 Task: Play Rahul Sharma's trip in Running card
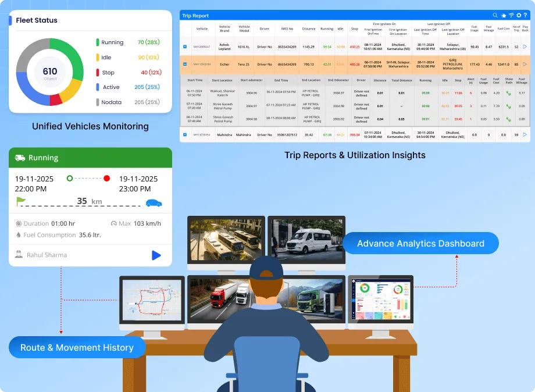click(155, 255)
